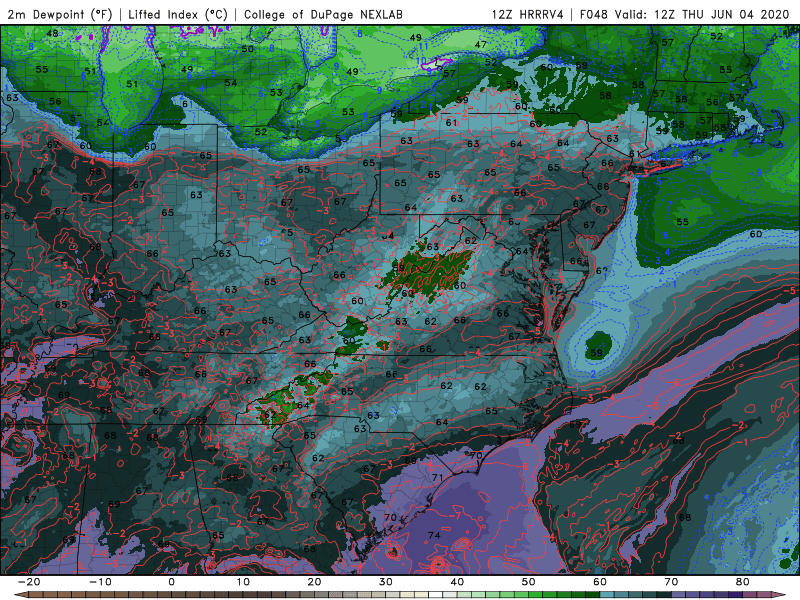Click the right arrow end of color bar
The width and height of the screenshot is (800, 600).
(781, 595)
